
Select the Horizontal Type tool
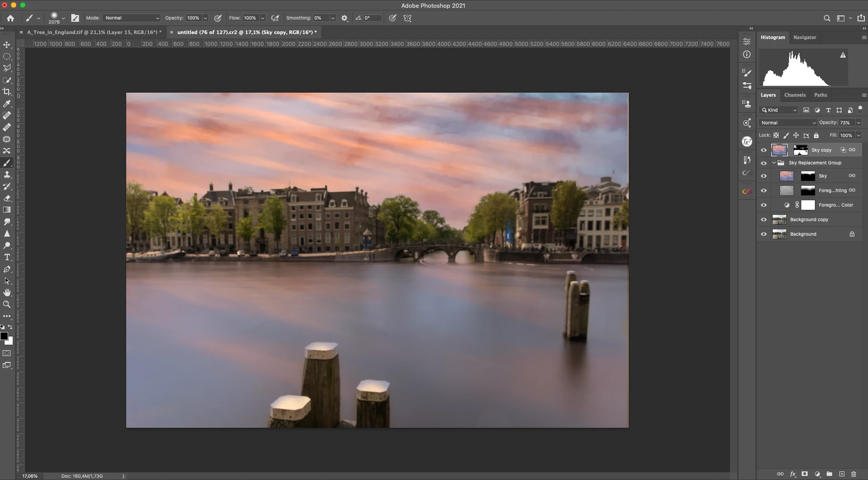click(x=7, y=257)
